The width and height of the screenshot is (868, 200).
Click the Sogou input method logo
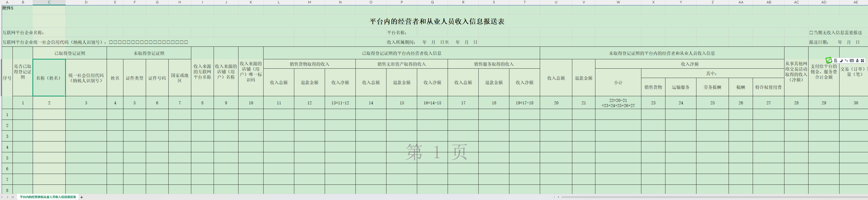pos(829,60)
